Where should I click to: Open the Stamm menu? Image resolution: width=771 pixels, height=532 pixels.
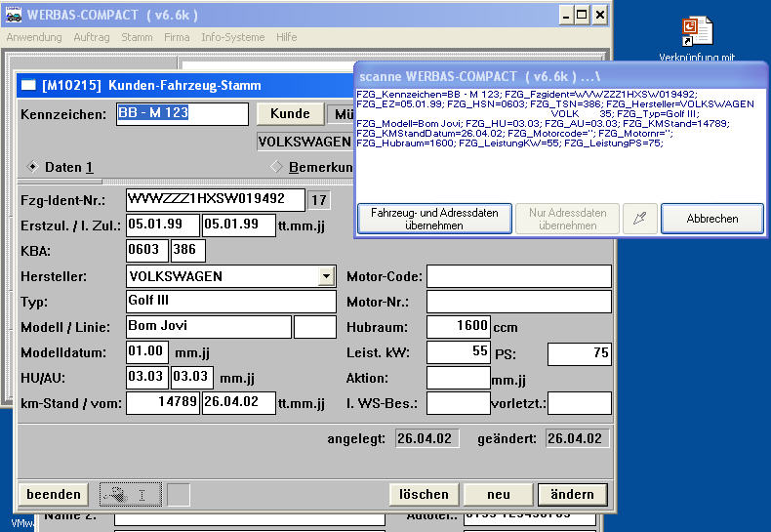[x=137, y=37]
